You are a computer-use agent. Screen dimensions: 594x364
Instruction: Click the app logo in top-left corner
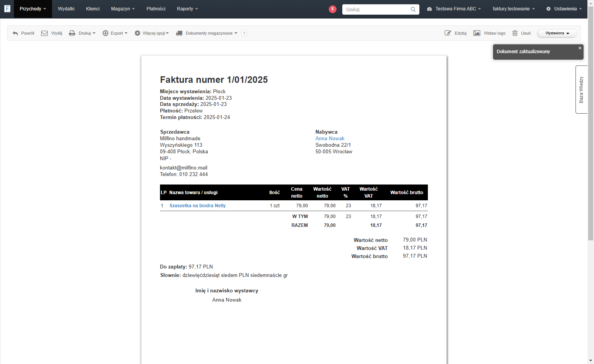[7, 8]
